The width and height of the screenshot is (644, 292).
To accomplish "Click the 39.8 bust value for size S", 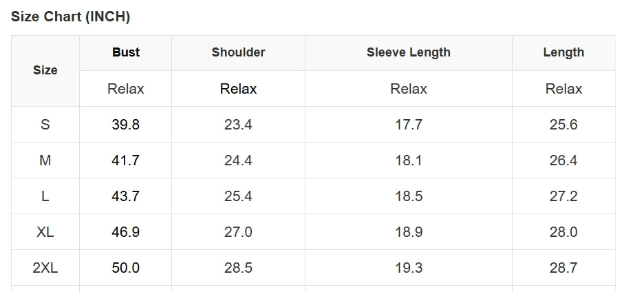I will [x=126, y=125].
